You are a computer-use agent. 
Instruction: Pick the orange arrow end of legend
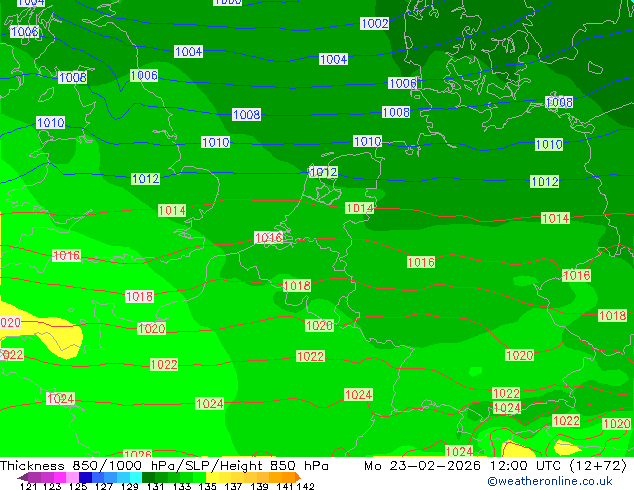[x=298, y=477]
